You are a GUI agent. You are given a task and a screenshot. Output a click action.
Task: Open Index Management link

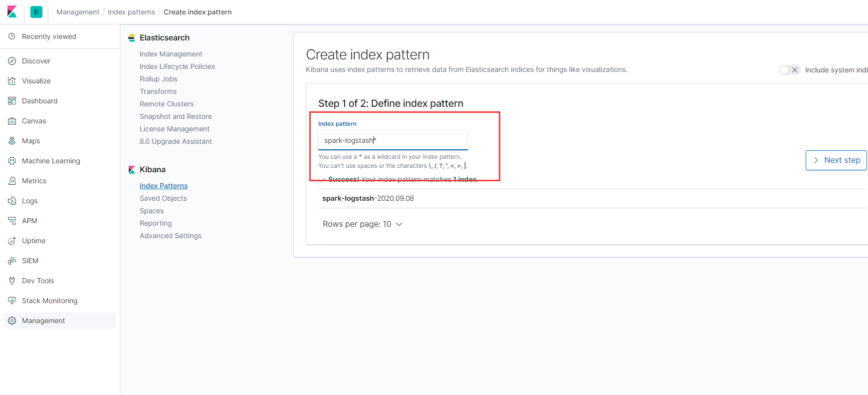171,54
